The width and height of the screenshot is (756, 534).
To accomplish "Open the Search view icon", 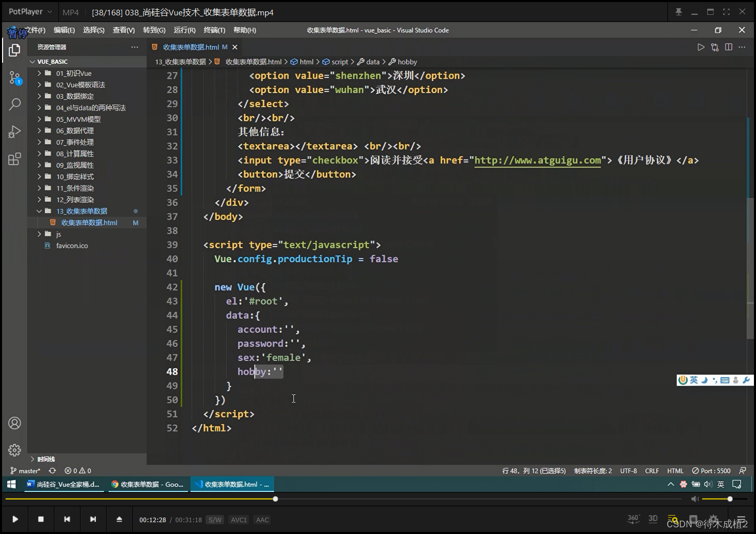I will (x=14, y=105).
